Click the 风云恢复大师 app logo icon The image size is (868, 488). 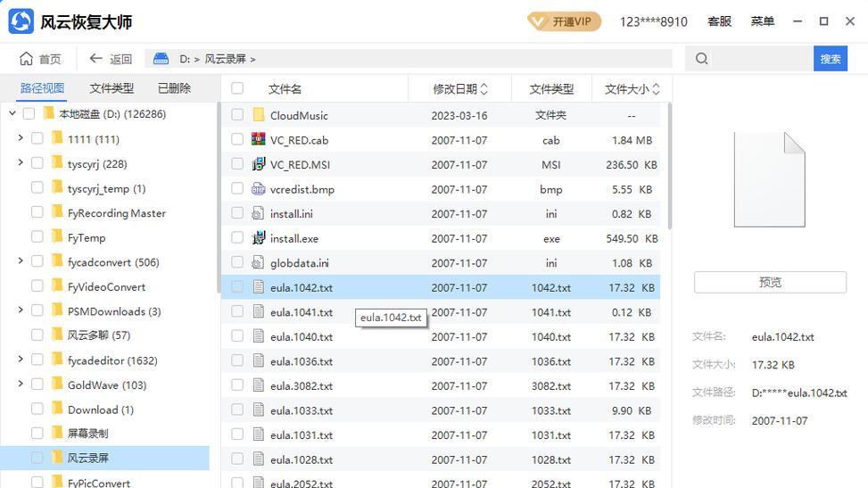click(x=21, y=21)
